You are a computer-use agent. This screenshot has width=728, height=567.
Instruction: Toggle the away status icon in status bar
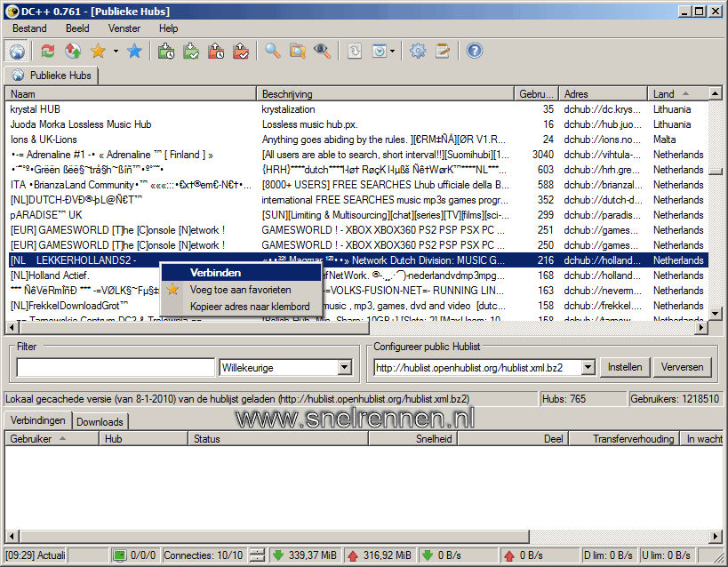click(x=120, y=555)
